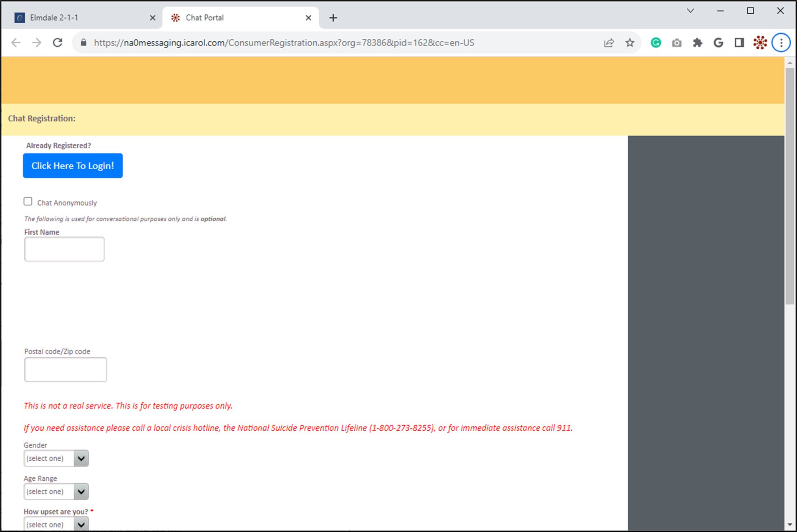This screenshot has height=532, width=797.
Task: Click the red iCarol extension icon
Action: tap(760, 43)
